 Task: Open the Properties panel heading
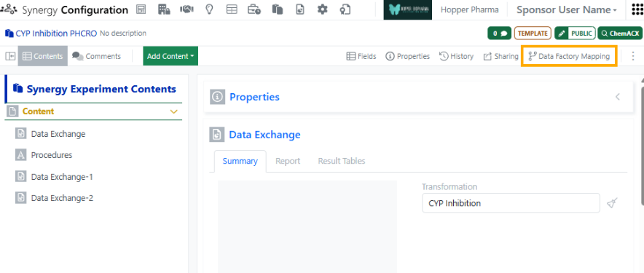point(254,97)
